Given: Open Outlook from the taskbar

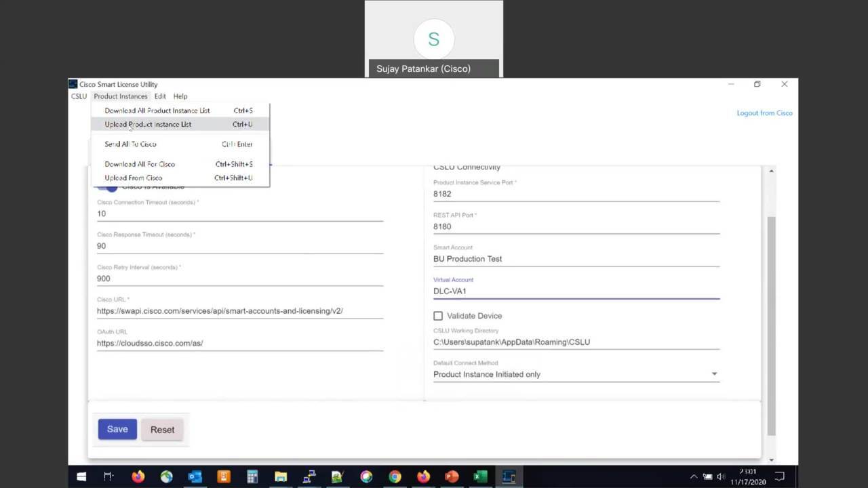Looking at the screenshot, I should pyautogui.click(x=195, y=476).
